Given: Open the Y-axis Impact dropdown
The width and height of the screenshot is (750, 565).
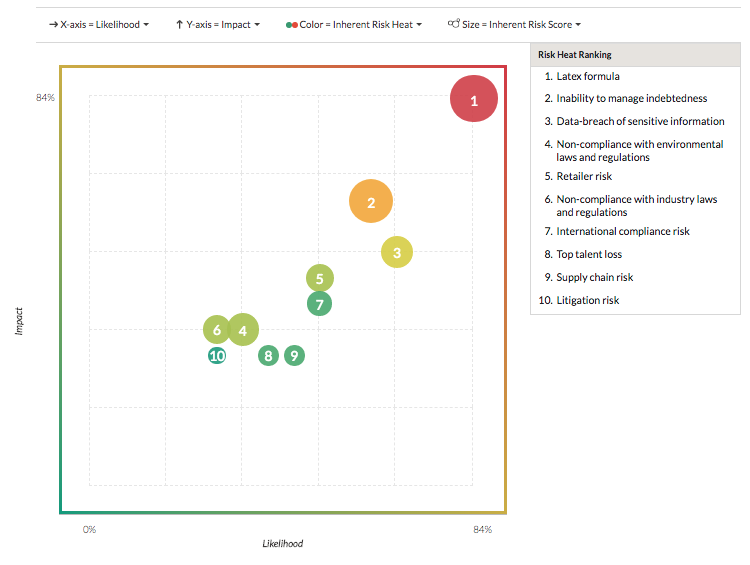Looking at the screenshot, I should click(218, 23).
